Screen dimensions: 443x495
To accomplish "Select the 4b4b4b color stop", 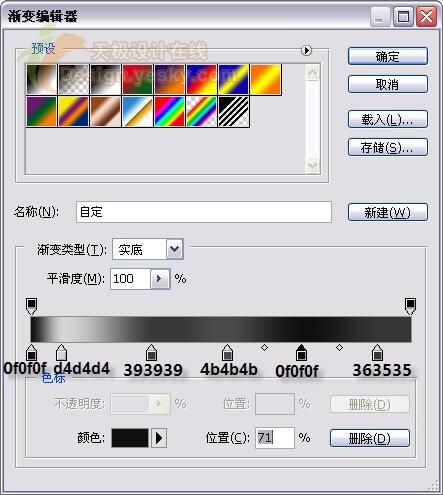I will pos(227,352).
